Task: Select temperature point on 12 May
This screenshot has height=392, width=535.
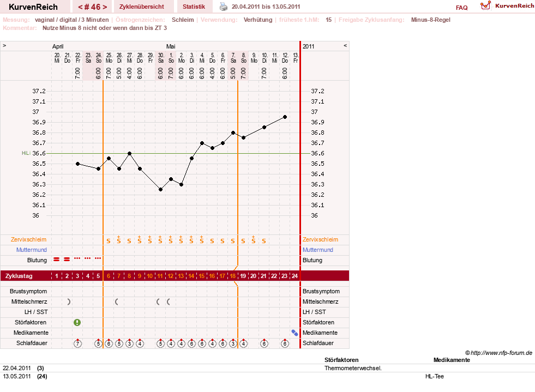Action: click(x=285, y=117)
